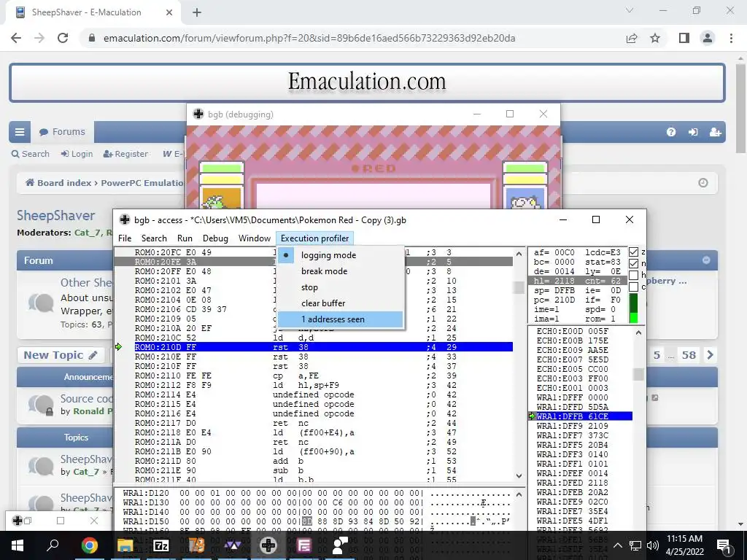Bookmark this page with the star icon
The image size is (747, 560).
coord(655,38)
